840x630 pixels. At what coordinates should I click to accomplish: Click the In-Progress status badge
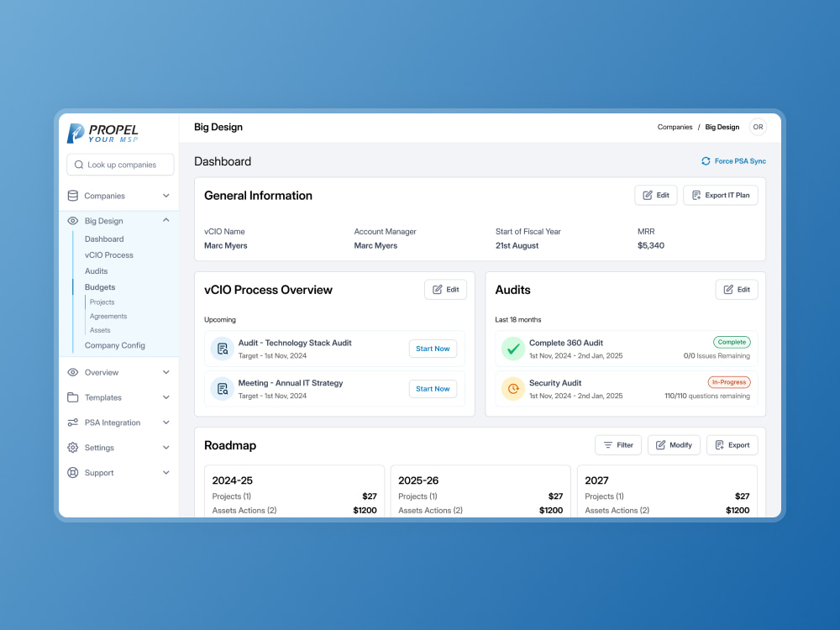click(729, 382)
